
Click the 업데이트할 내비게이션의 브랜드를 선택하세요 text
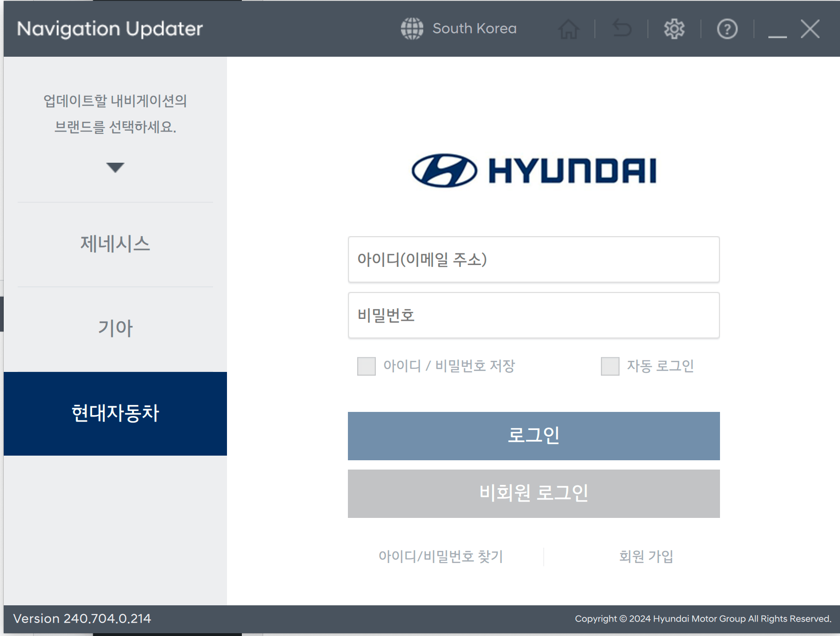115,114
